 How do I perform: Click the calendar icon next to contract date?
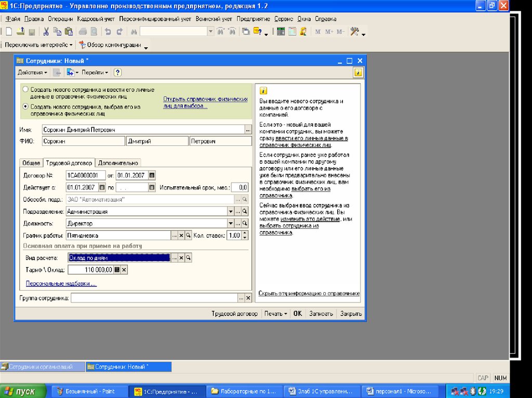(152, 175)
